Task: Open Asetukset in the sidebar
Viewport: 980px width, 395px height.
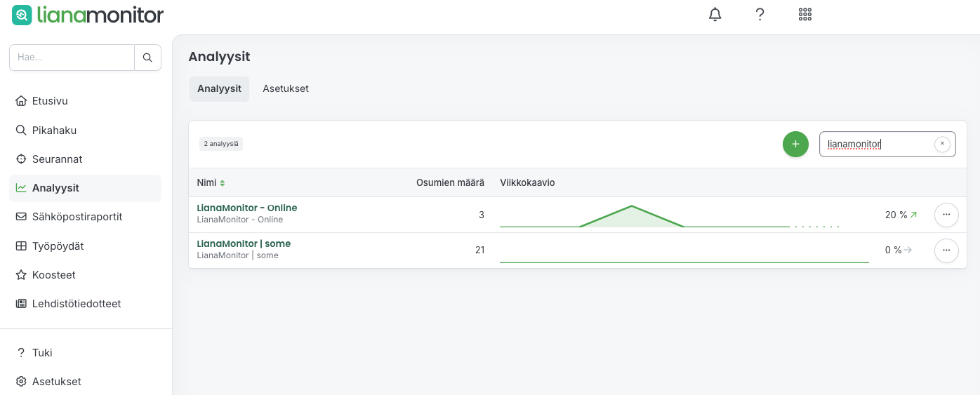Action: (x=85, y=382)
